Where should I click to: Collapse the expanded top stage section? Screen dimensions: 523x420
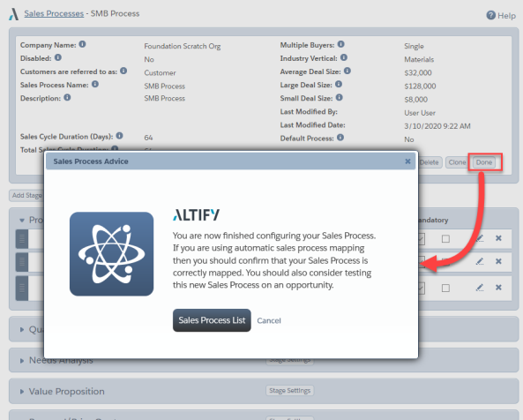pos(22,221)
